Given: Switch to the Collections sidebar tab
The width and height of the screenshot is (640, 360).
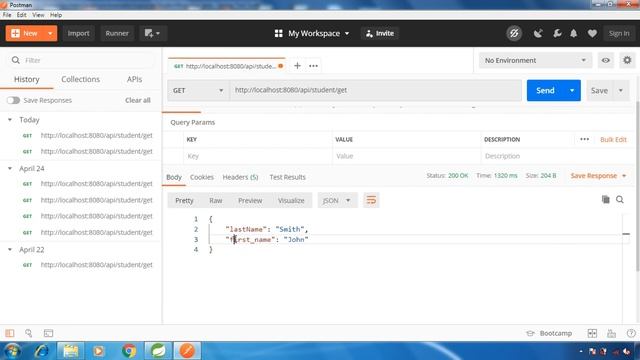Looking at the screenshot, I should point(80,79).
